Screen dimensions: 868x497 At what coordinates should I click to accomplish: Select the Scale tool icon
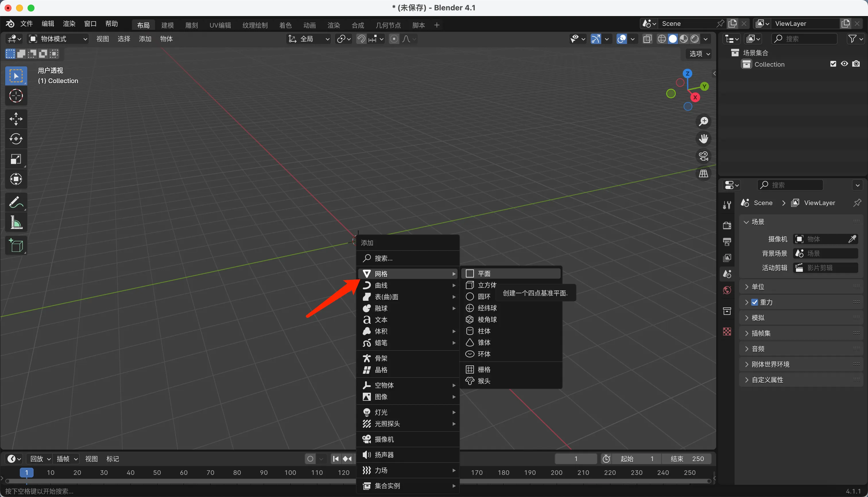[16, 159]
